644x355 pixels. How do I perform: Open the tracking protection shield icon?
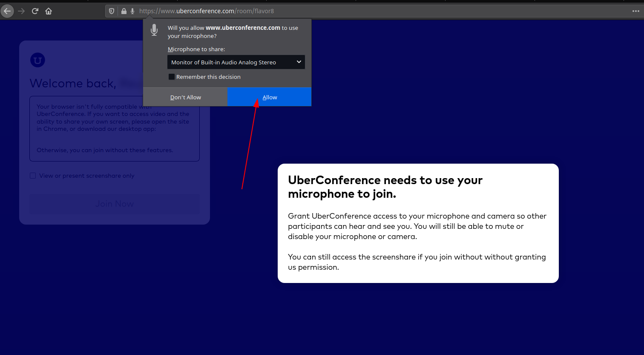tap(112, 11)
